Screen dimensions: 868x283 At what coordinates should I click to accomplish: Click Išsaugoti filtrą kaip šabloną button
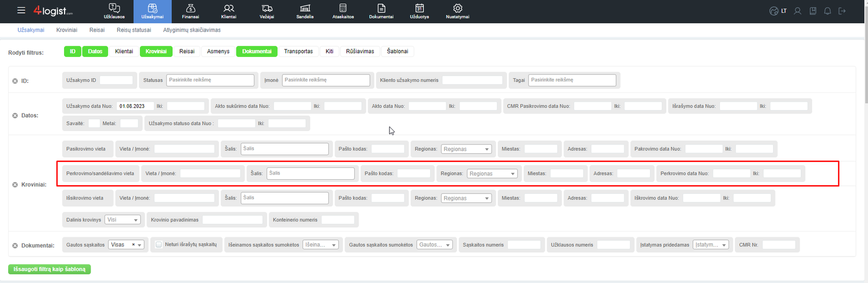click(x=49, y=269)
